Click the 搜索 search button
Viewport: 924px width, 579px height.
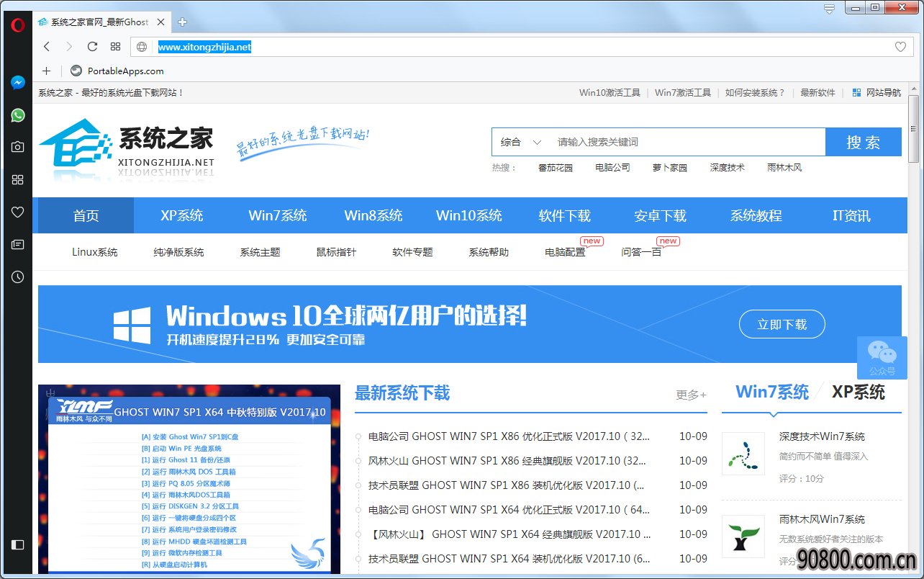click(x=863, y=142)
